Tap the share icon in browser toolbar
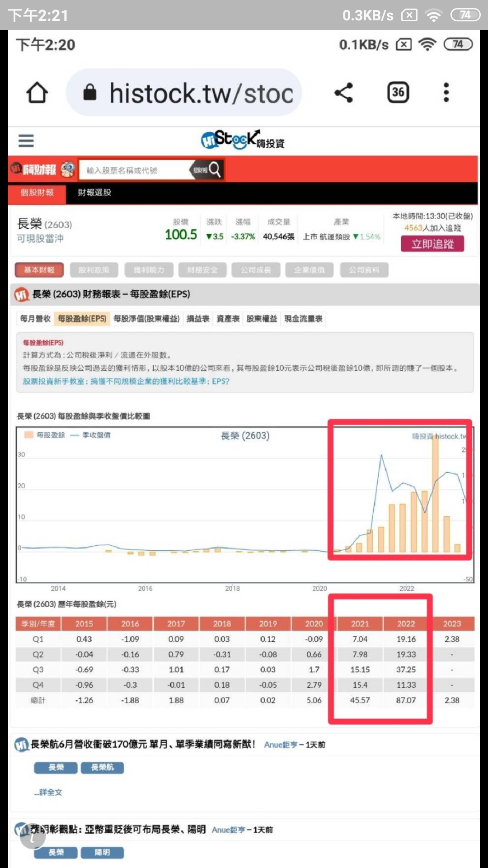Screen dimensions: 488x868 [343, 93]
